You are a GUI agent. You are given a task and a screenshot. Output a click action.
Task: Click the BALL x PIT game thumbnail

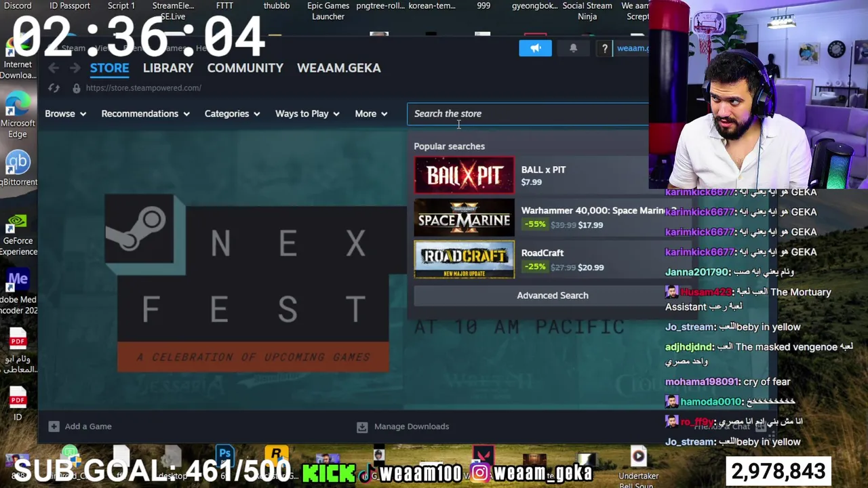(465, 176)
